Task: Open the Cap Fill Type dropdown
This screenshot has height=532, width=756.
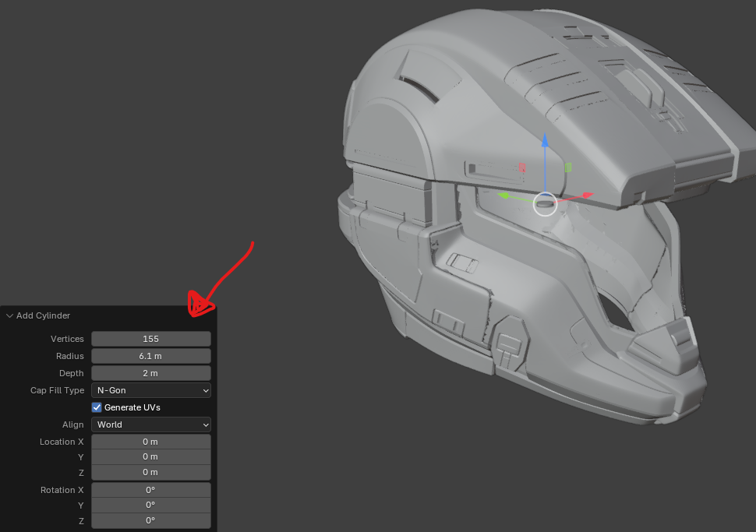Action: click(x=151, y=390)
